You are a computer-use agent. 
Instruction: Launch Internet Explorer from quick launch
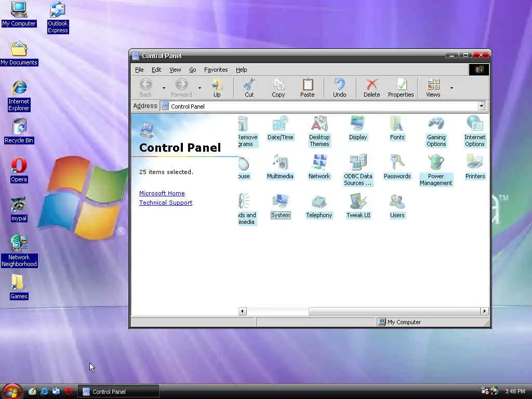(44, 391)
